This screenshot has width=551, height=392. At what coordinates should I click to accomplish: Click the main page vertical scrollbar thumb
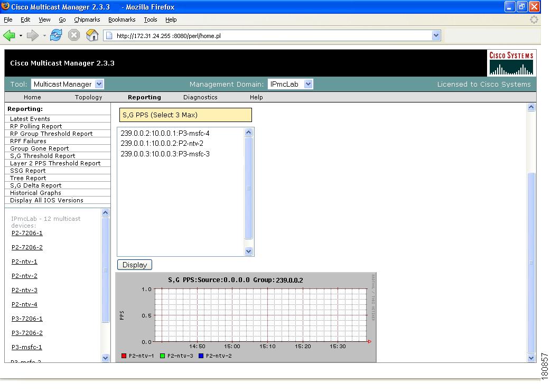click(x=531, y=263)
